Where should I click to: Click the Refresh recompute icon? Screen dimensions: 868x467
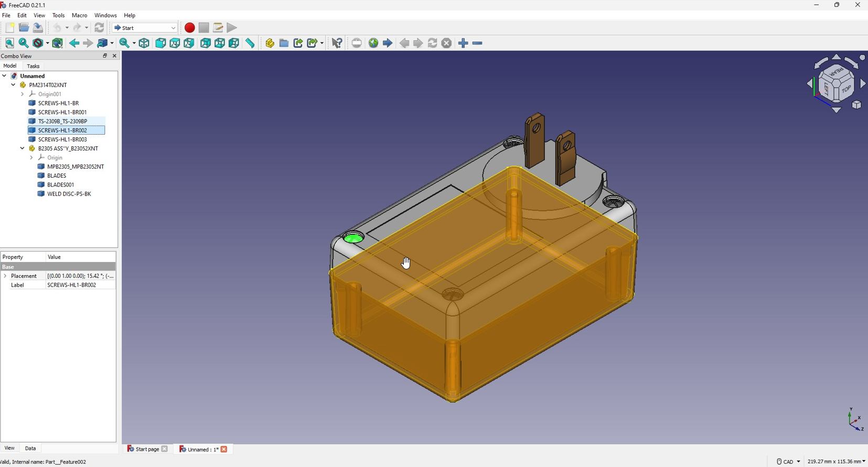click(99, 28)
